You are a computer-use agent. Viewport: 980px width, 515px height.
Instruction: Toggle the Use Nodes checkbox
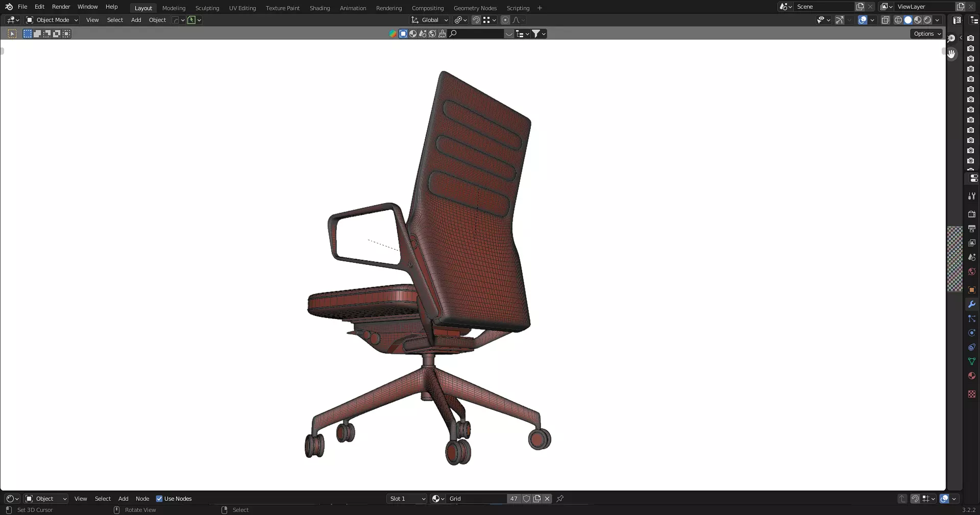(x=159, y=499)
